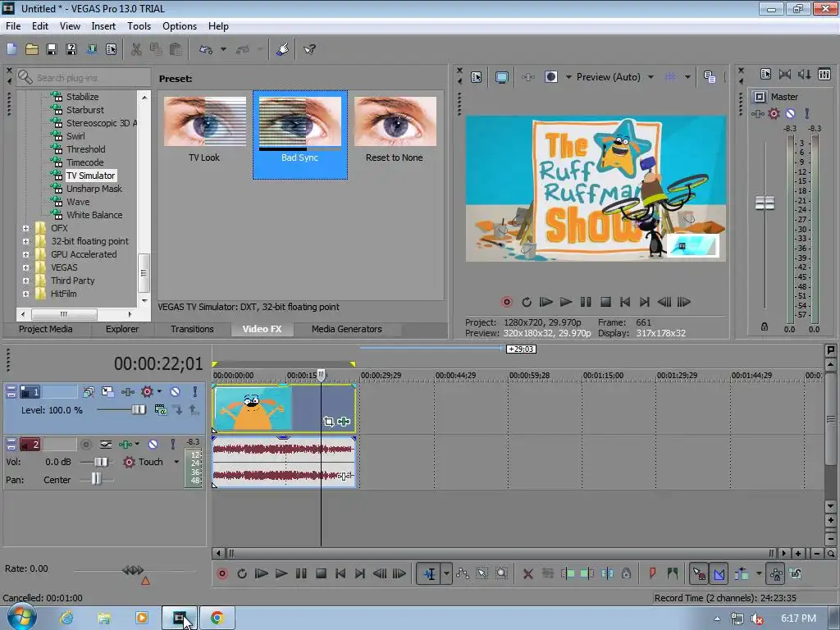Open the Undo history dropdown arrow
The image size is (840, 630).
click(x=223, y=49)
